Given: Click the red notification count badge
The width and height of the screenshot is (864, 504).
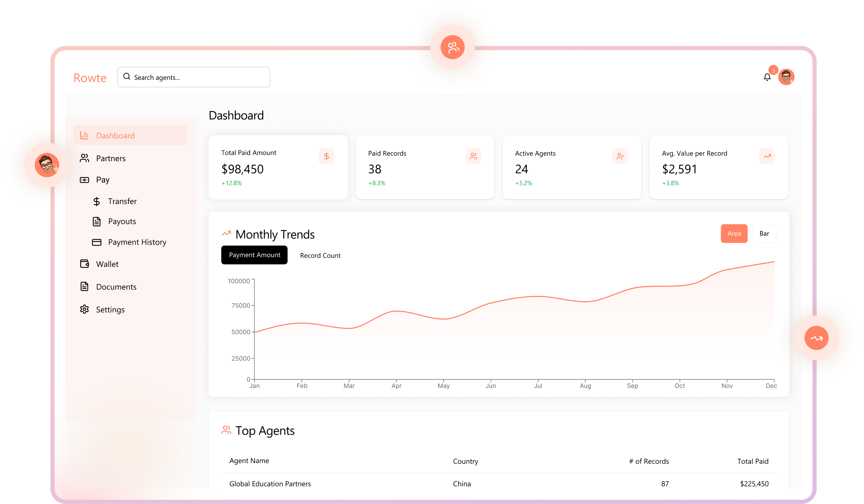Looking at the screenshot, I should (x=773, y=70).
